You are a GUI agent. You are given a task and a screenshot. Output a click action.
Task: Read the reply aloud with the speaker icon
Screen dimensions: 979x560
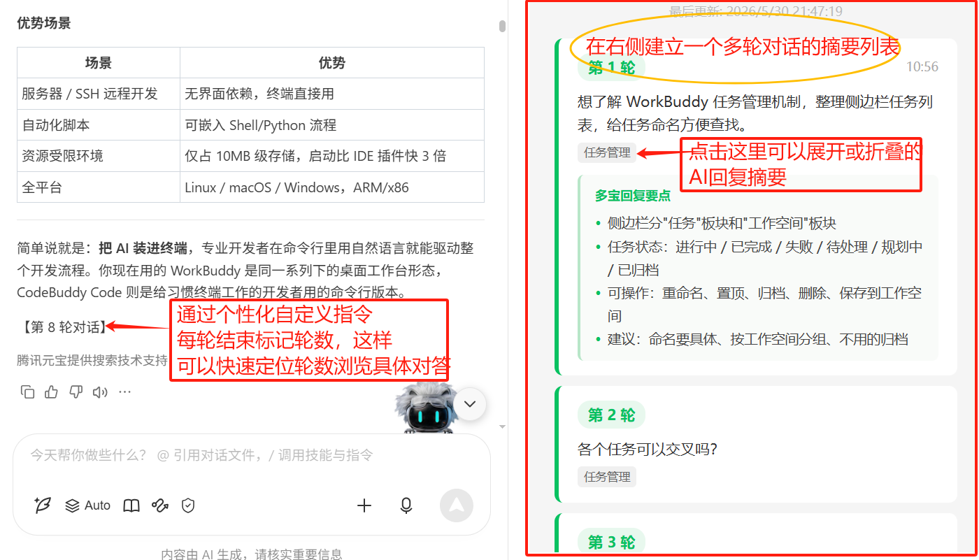coord(100,392)
